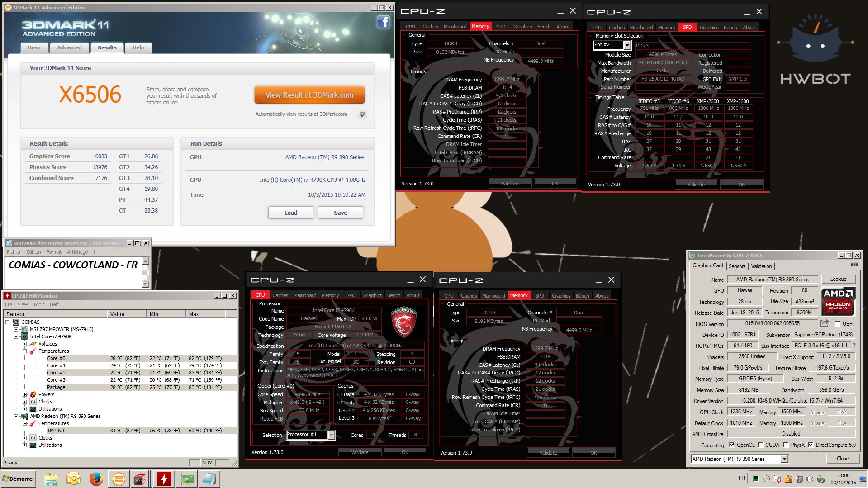Open the Slot #2 memory slot dropdown
The width and height of the screenshot is (868, 488).
(x=626, y=45)
